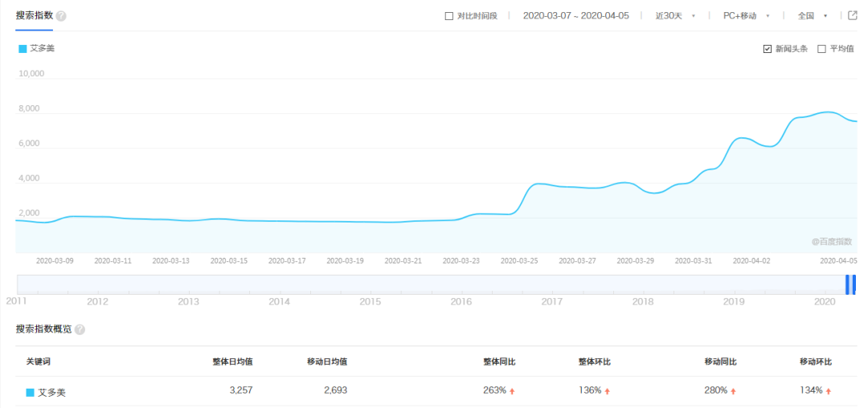Click the 艾多美 legend color square above chart
This screenshot has height=408, width=868.
pyautogui.click(x=23, y=49)
